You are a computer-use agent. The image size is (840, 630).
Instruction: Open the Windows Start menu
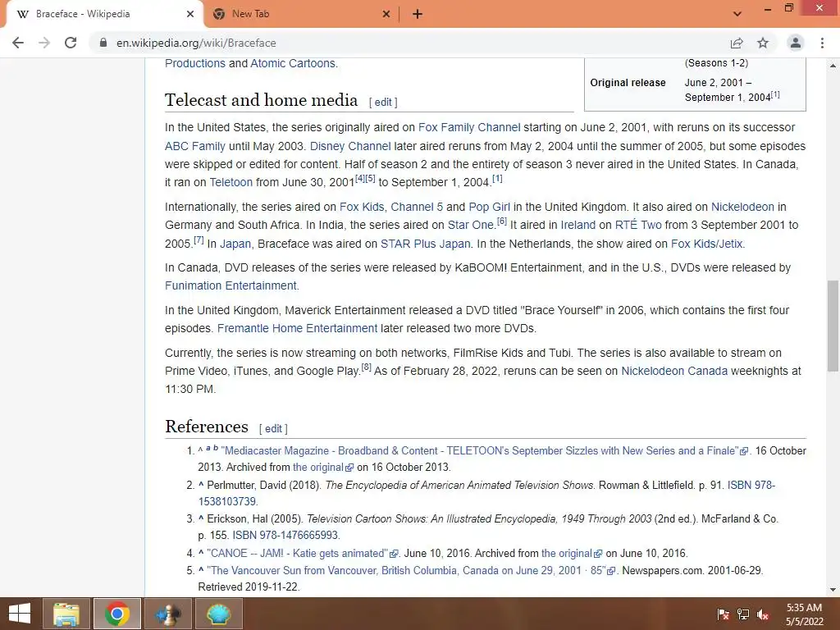(20, 614)
